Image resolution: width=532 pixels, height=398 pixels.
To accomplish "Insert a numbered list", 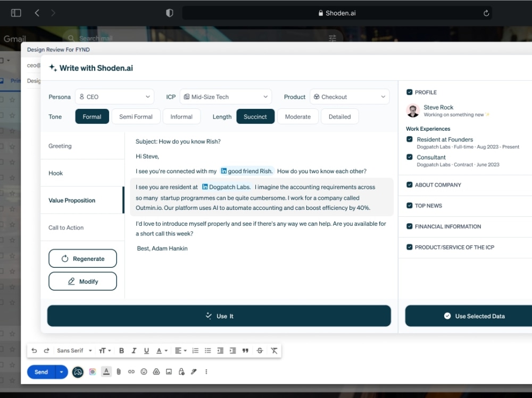I will pos(195,351).
